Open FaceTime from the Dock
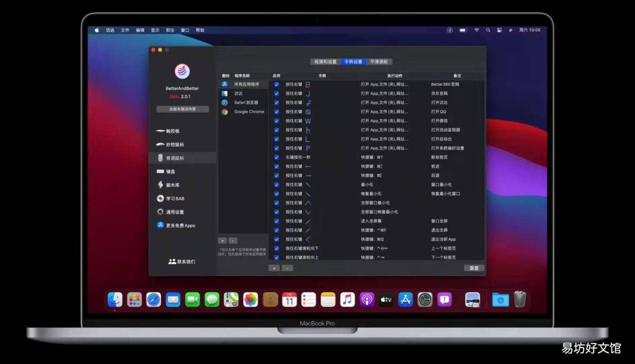Image resolution: width=635 pixels, height=364 pixels. [192, 299]
